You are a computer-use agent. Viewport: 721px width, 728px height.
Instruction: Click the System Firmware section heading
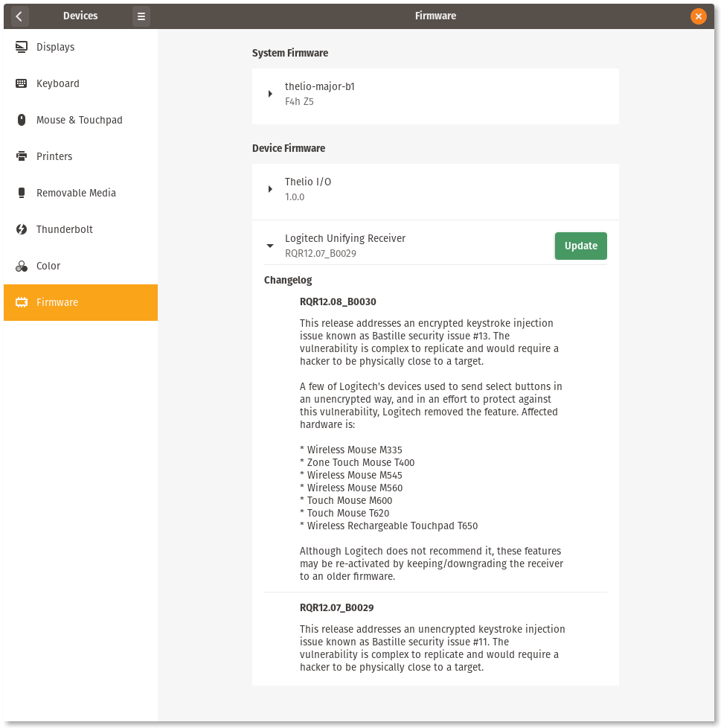coord(290,53)
